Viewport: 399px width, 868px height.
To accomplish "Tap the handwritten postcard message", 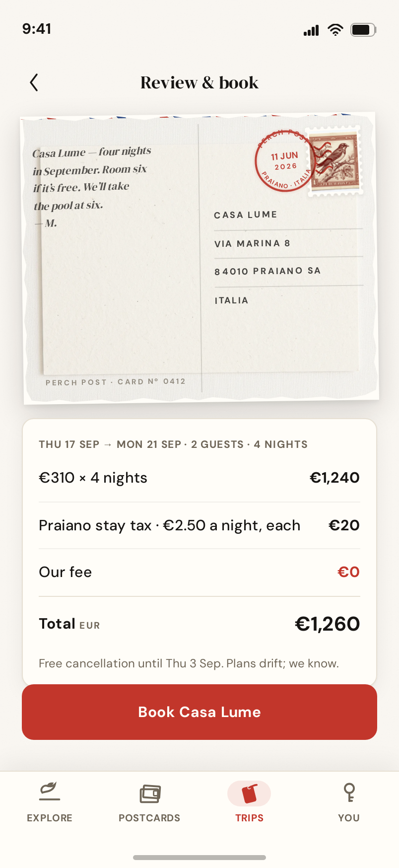I will (92, 187).
